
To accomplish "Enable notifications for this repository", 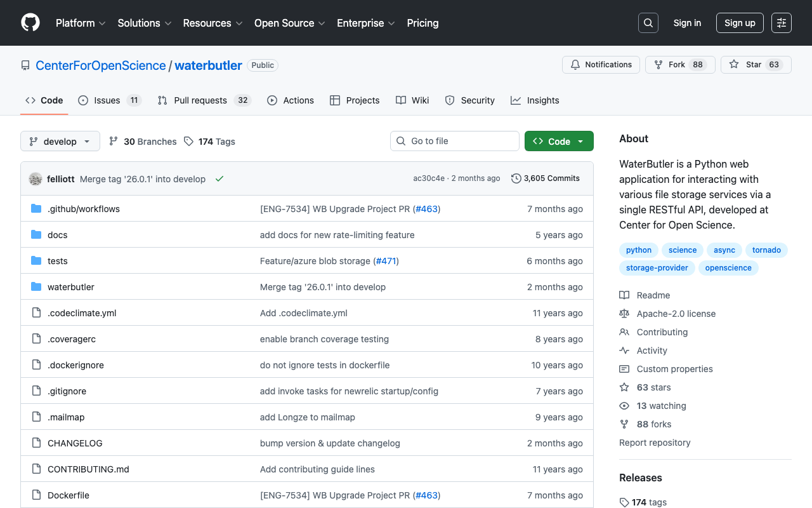I will [x=600, y=64].
